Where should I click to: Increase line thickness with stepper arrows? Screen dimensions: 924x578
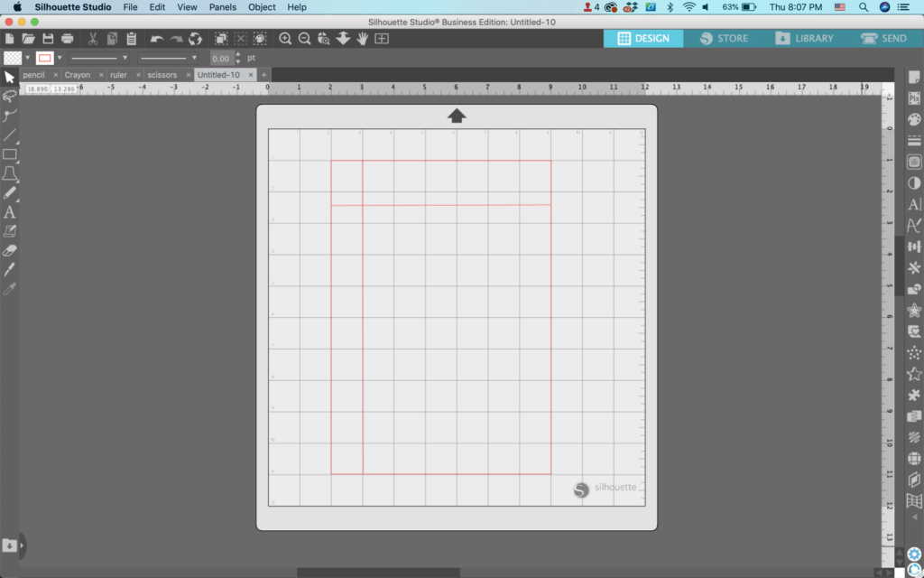[238, 54]
